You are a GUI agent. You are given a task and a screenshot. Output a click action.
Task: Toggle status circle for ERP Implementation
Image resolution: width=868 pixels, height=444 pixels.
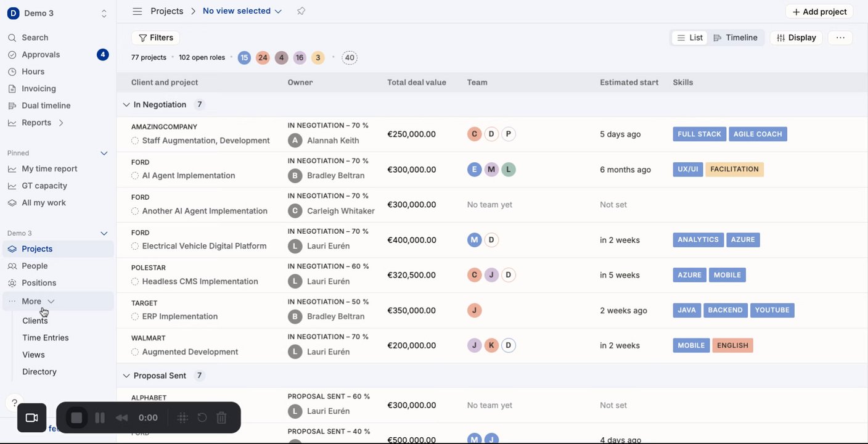point(135,317)
